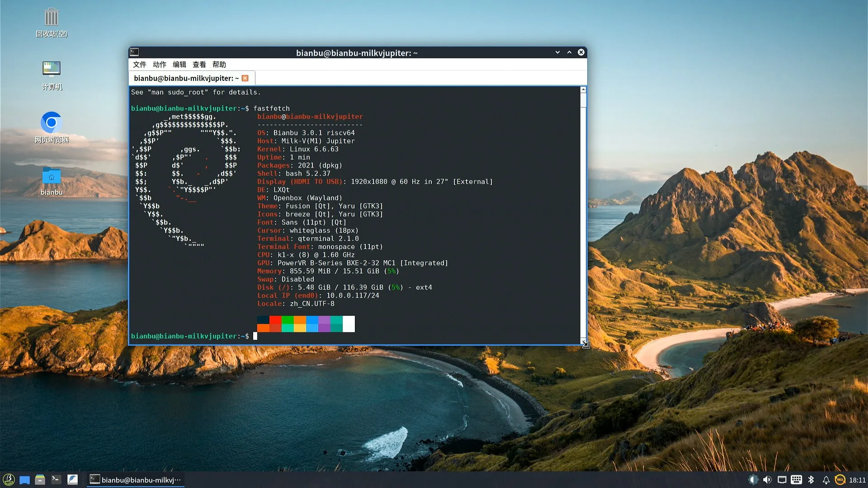Viewport: 868px width, 488px height.
Task: Launch terminal from taskbar quick launch
Action: pos(56,479)
